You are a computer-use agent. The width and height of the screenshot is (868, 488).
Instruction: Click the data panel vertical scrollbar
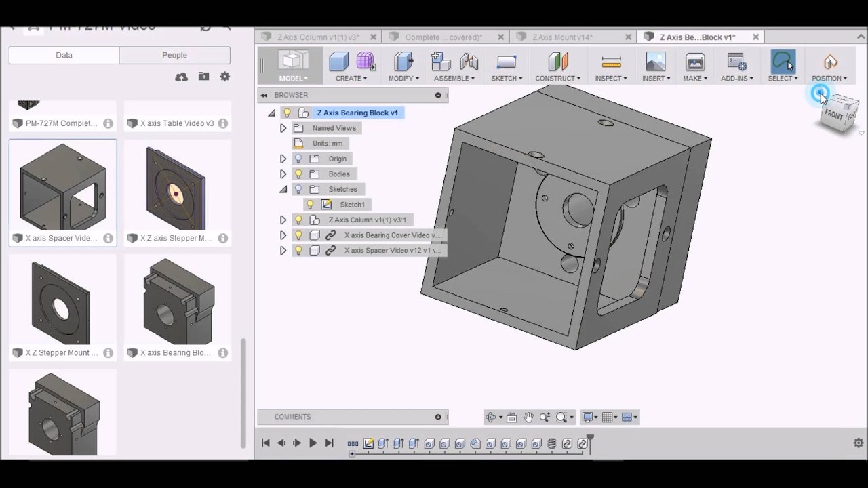pyautogui.click(x=243, y=393)
